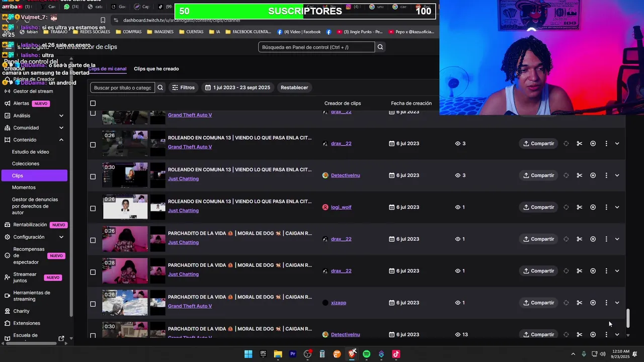
Task: Check the 0:30 PARCHADITO DetectiveInu clip checkbox
Action: pyautogui.click(x=93, y=335)
